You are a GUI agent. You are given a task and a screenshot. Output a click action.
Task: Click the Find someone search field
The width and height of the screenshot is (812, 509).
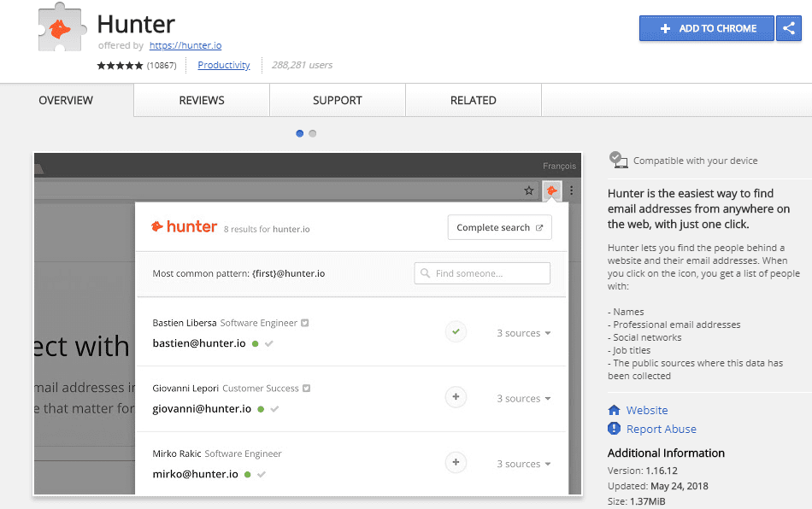pos(482,273)
